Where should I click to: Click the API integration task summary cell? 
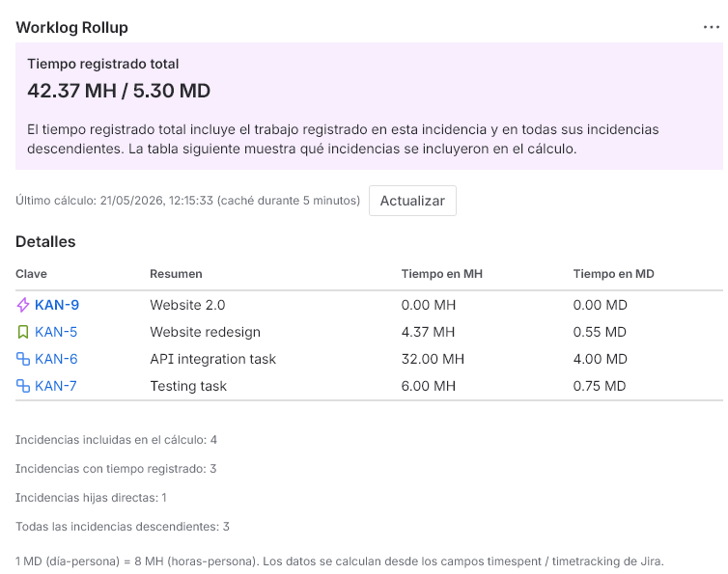(x=213, y=359)
